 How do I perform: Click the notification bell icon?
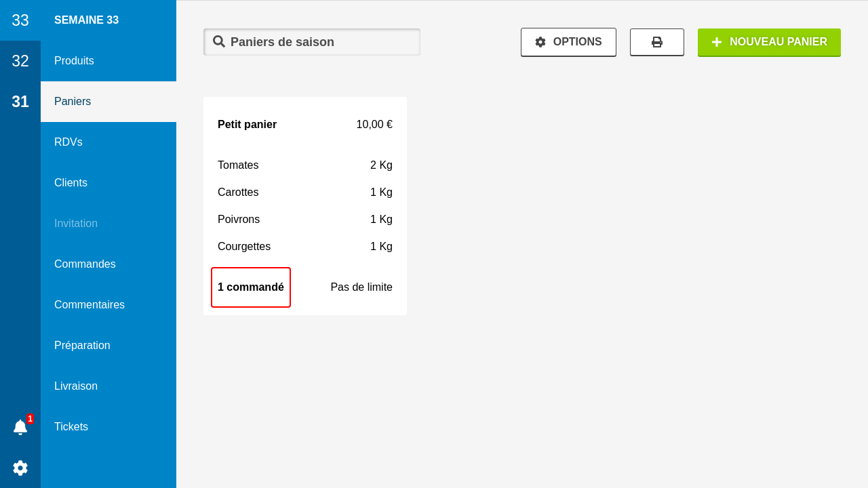[20, 427]
